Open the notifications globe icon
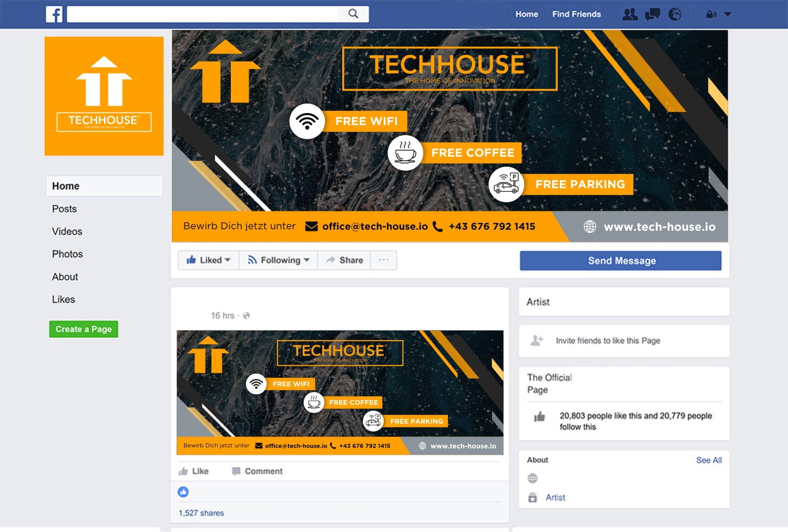Image resolution: width=788 pixels, height=532 pixels. point(675,14)
